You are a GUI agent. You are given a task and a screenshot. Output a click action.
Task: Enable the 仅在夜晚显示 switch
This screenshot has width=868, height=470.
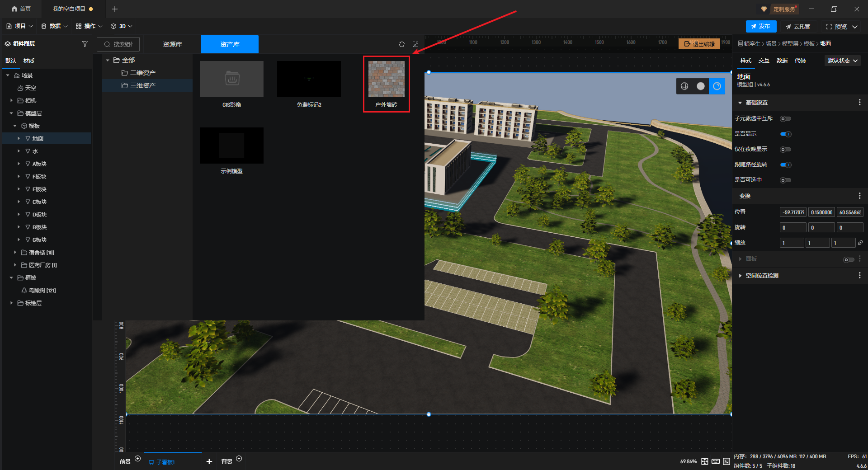[x=786, y=150]
